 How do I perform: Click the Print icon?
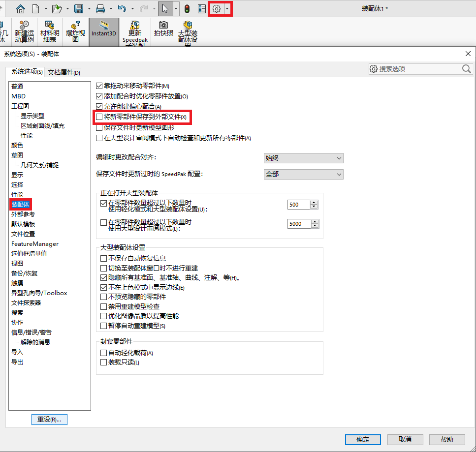coord(100,9)
